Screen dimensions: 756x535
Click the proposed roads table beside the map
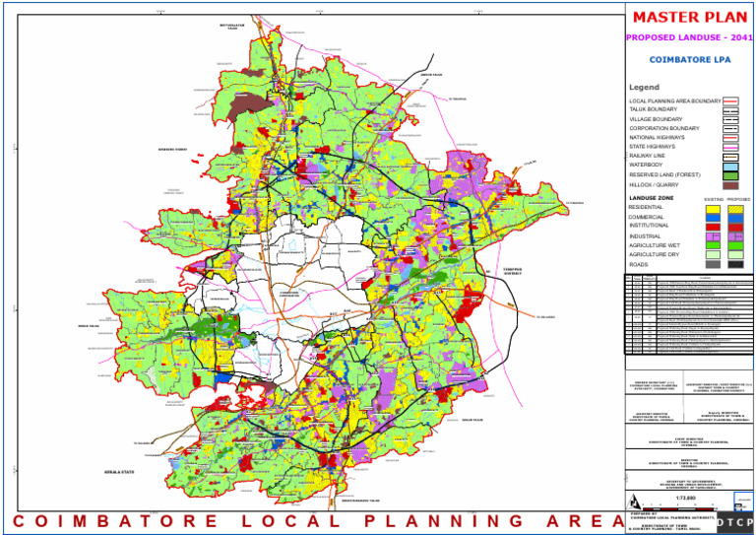tap(689, 314)
